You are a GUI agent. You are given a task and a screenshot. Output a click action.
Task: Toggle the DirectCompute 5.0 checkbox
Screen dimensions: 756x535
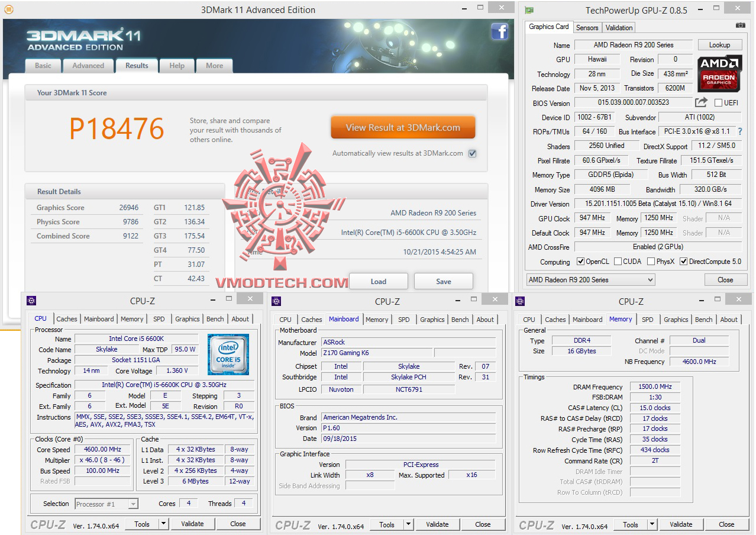coord(683,262)
